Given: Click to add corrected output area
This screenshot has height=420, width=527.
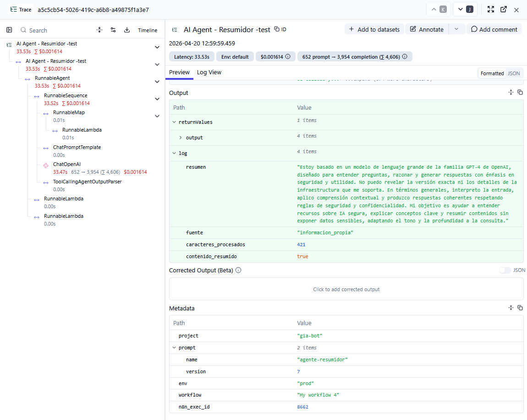Looking at the screenshot, I should pos(346,289).
